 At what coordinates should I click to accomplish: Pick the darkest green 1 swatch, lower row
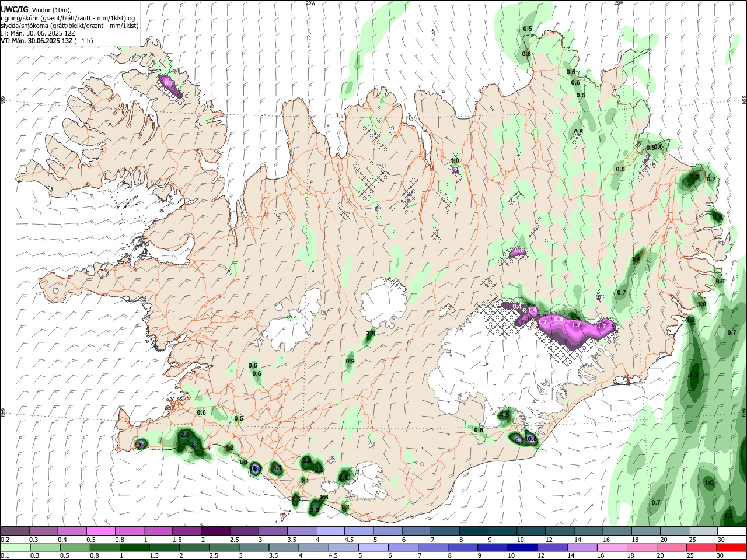pyautogui.click(x=134, y=547)
